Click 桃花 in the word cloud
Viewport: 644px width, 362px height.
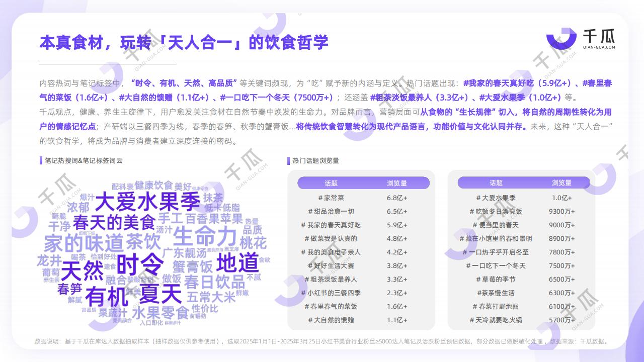coord(253,243)
